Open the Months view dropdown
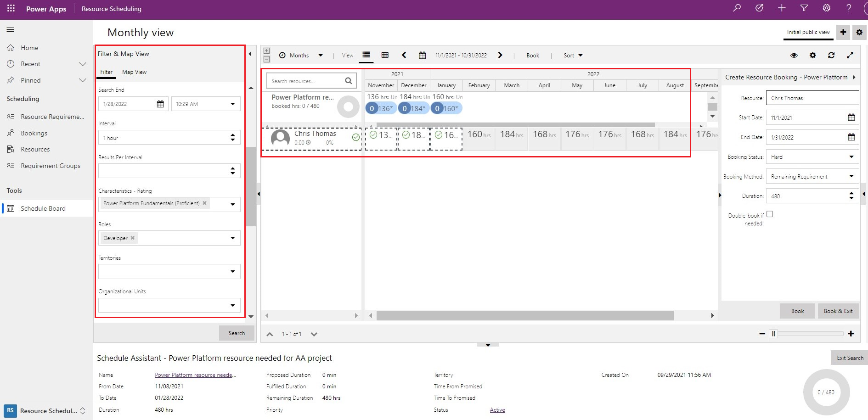 (301, 55)
